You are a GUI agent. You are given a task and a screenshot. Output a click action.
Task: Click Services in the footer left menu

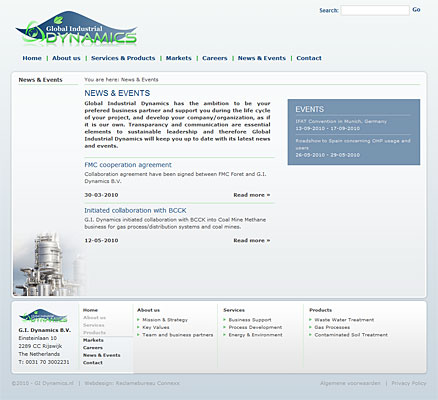point(94,325)
